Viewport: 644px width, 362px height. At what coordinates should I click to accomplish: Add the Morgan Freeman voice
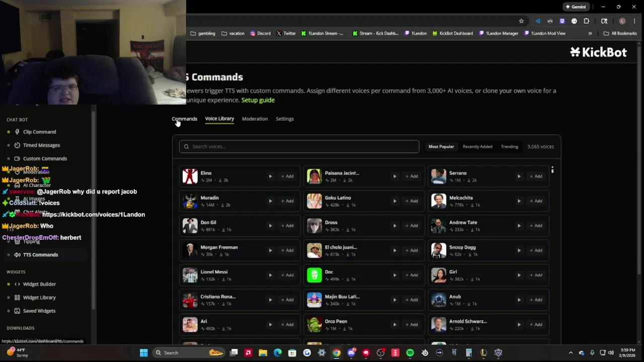pos(287,250)
